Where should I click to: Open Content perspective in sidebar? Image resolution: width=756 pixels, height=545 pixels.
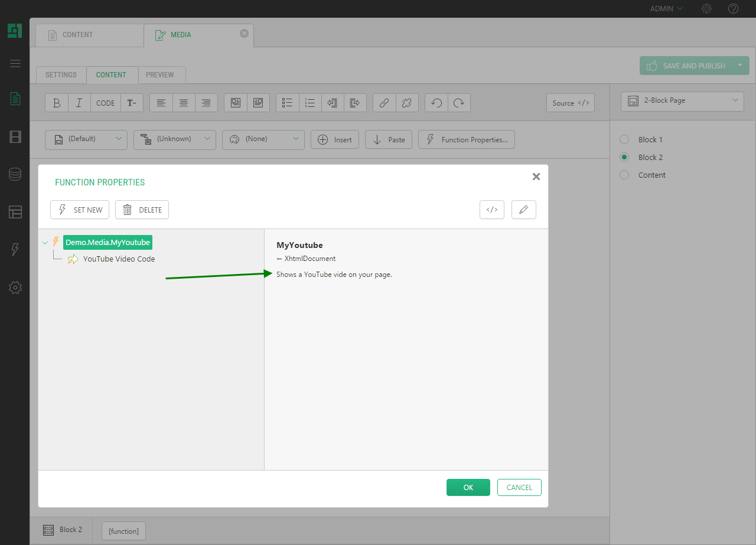[x=15, y=99]
